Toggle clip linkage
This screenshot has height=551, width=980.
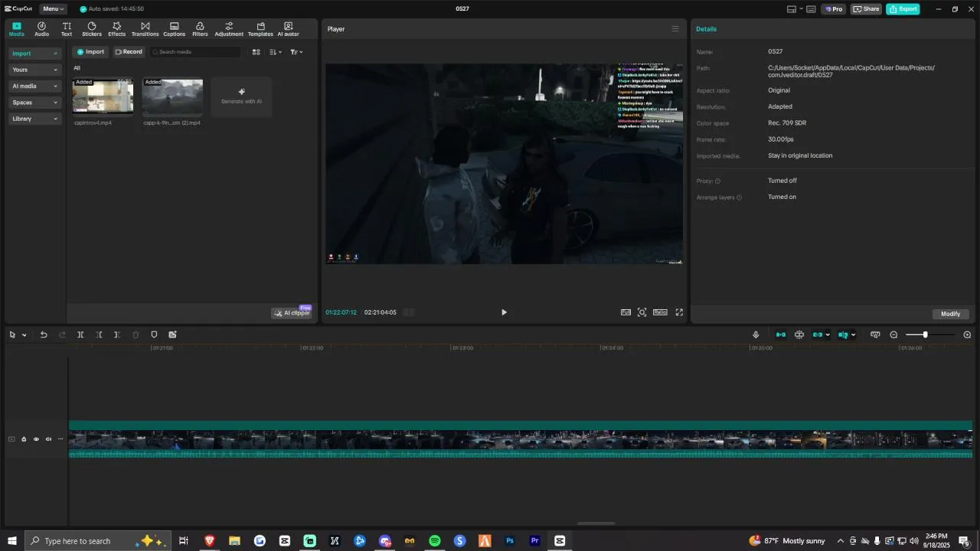(x=818, y=334)
